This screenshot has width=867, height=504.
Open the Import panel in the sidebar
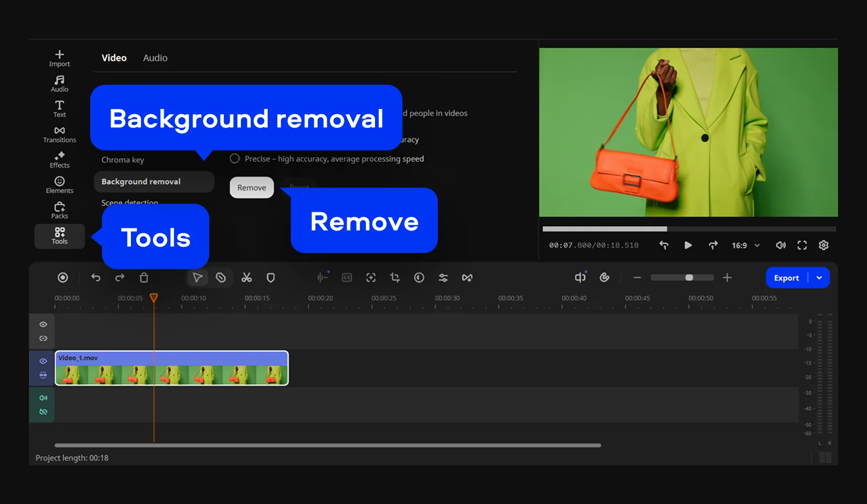coord(60,58)
